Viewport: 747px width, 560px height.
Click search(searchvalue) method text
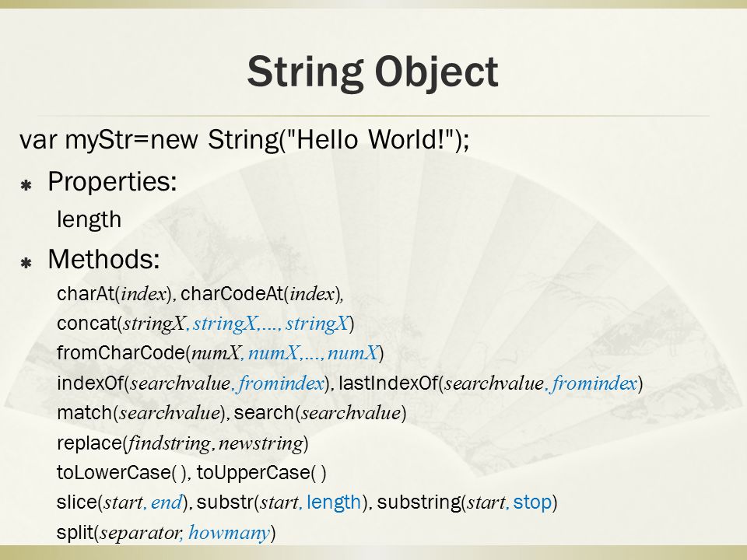[320, 413]
